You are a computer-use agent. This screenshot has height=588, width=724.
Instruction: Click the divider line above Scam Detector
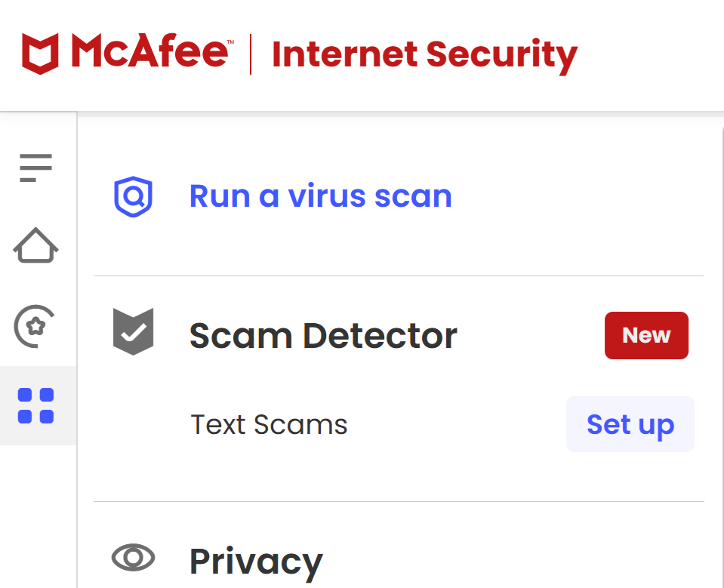tap(399, 276)
